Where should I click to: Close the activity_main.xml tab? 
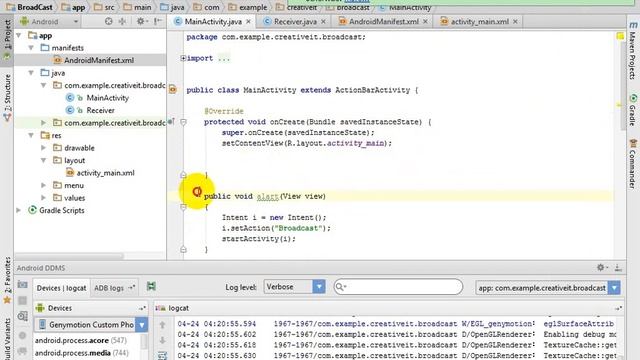515,22
